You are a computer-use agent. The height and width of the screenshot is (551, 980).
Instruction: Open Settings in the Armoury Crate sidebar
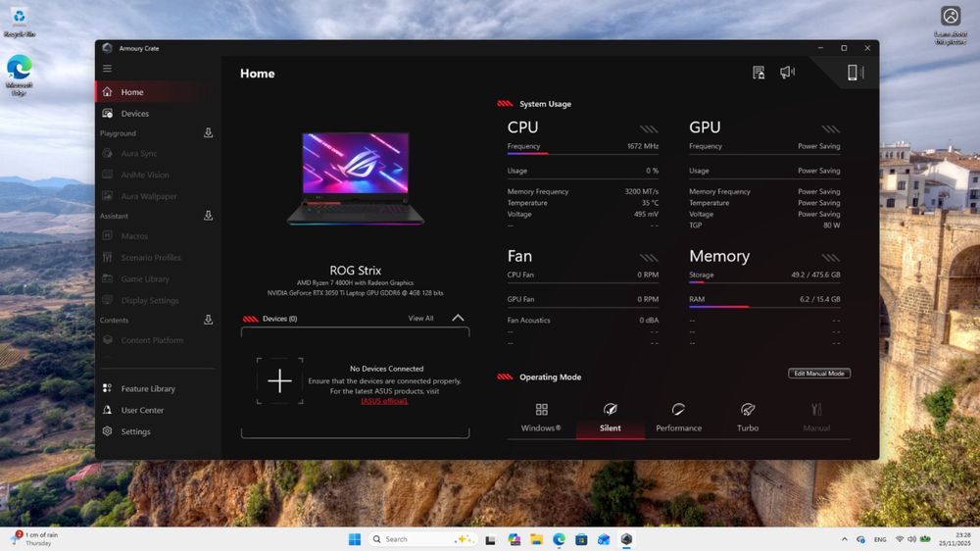coord(156,431)
